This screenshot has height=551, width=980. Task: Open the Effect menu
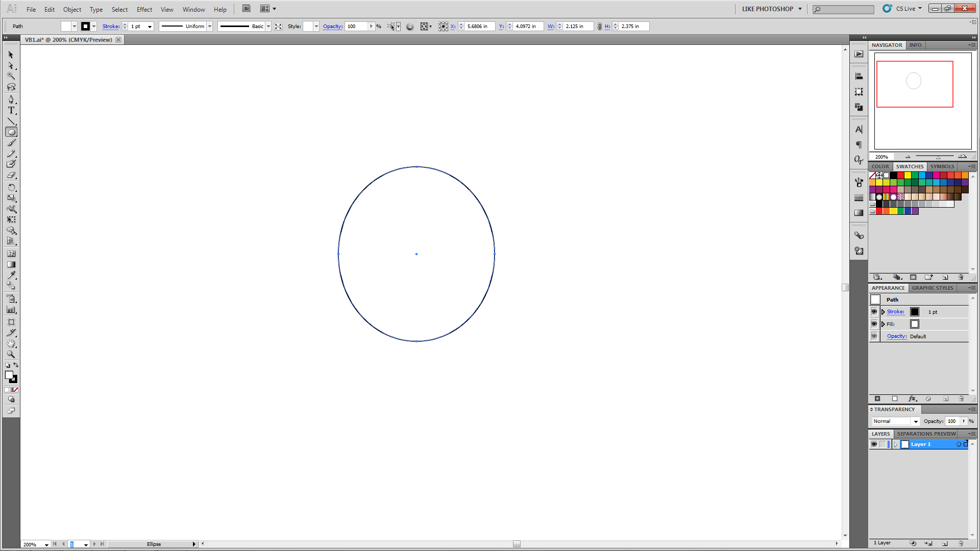point(144,9)
